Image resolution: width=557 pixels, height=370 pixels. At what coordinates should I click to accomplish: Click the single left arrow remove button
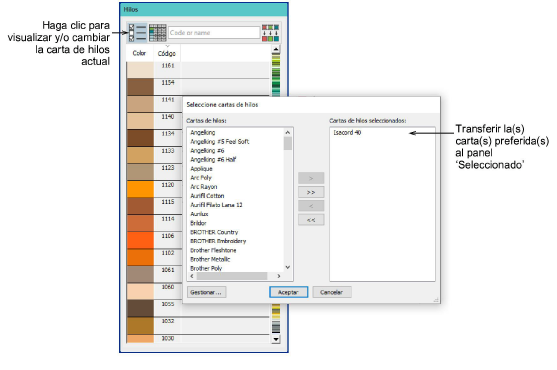coord(311,206)
